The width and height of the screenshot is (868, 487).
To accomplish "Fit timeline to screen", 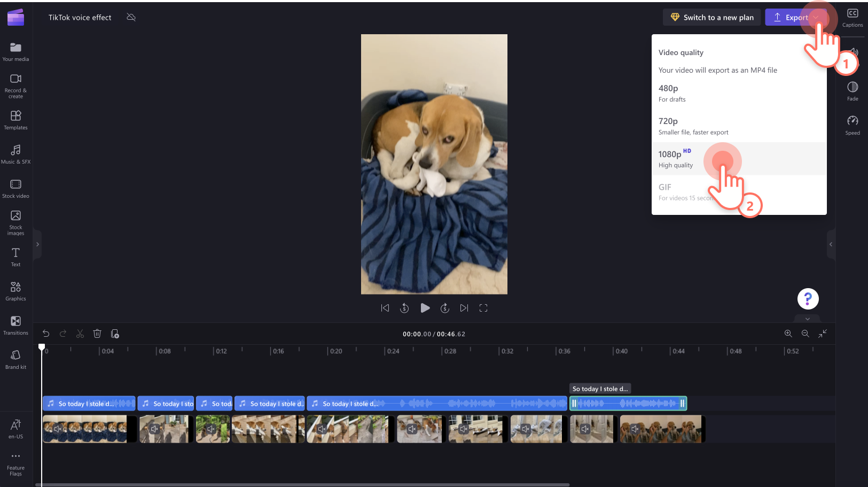I will 823,334.
